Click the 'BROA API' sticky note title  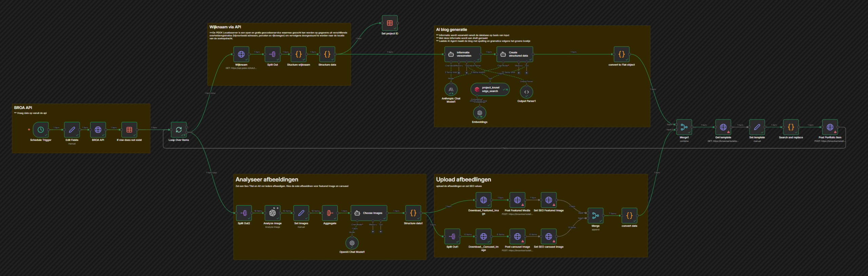[23, 108]
